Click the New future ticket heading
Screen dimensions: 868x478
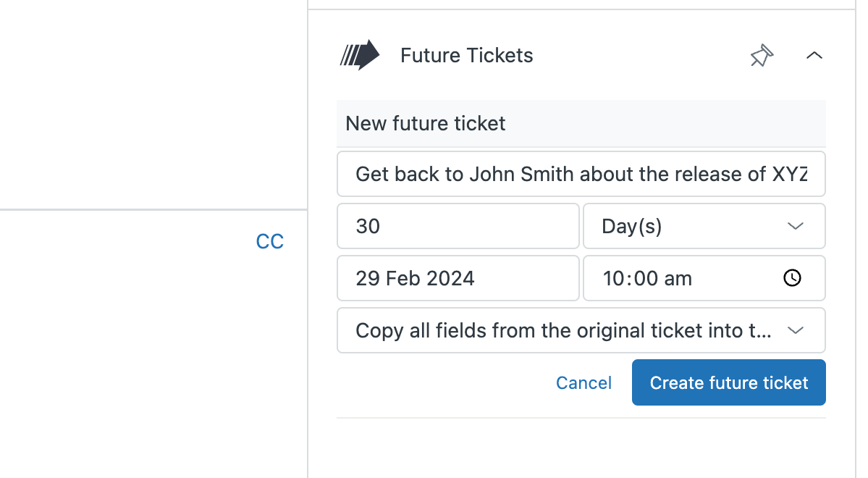click(x=426, y=124)
